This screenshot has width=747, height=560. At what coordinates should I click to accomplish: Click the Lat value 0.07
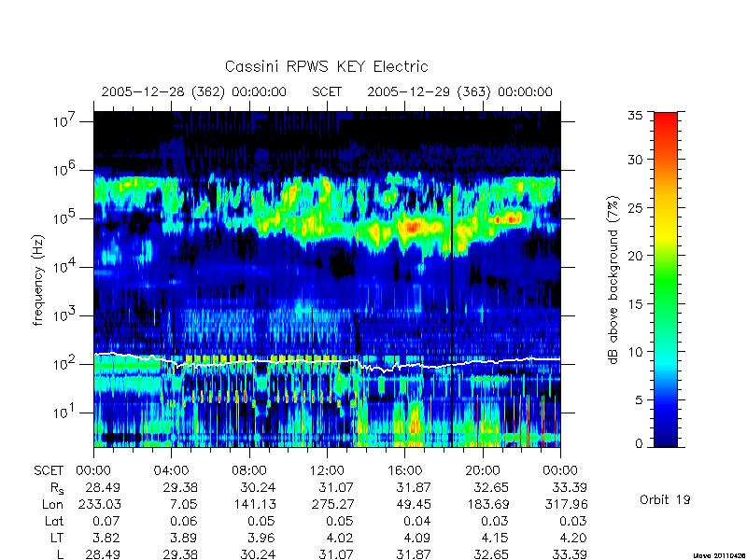click(106, 521)
